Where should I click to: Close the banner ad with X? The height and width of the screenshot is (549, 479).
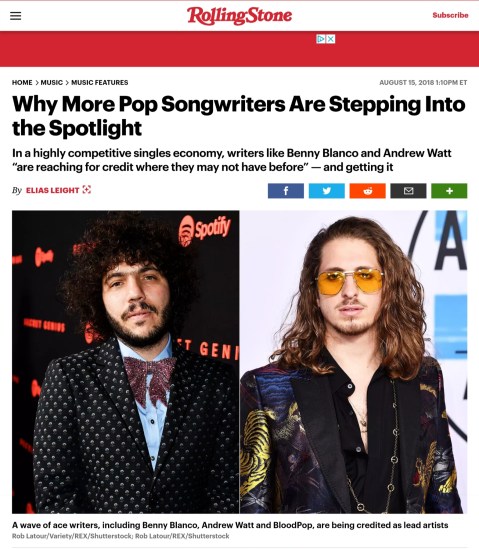pyautogui.click(x=331, y=39)
